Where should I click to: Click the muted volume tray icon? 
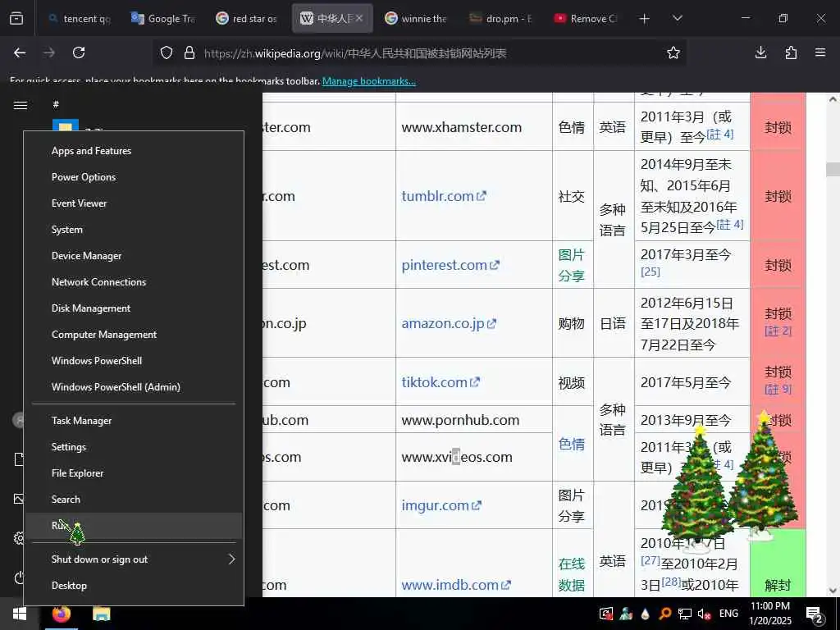(704, 614)
